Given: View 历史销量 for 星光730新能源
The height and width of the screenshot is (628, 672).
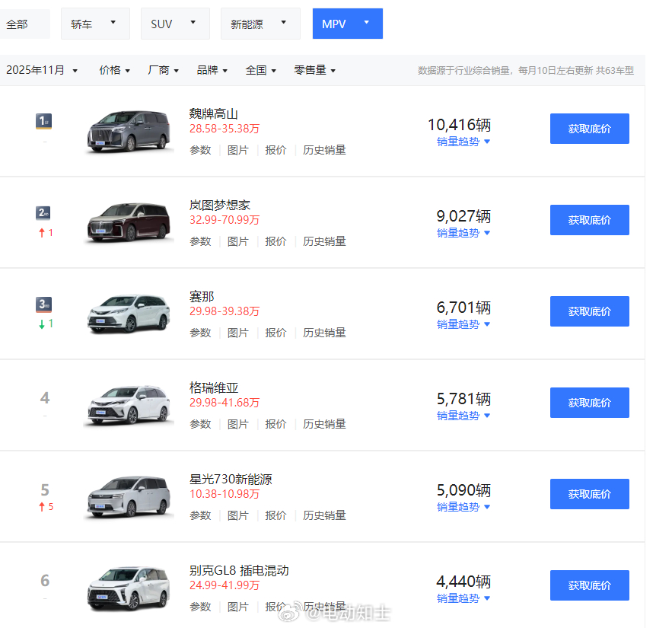Looking at the screenshot, I should pos(324,515).
